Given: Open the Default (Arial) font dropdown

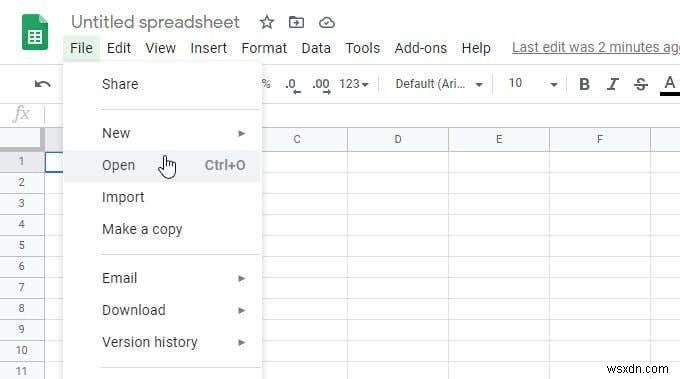Looking at the screenshot, I should coord(438,84).
